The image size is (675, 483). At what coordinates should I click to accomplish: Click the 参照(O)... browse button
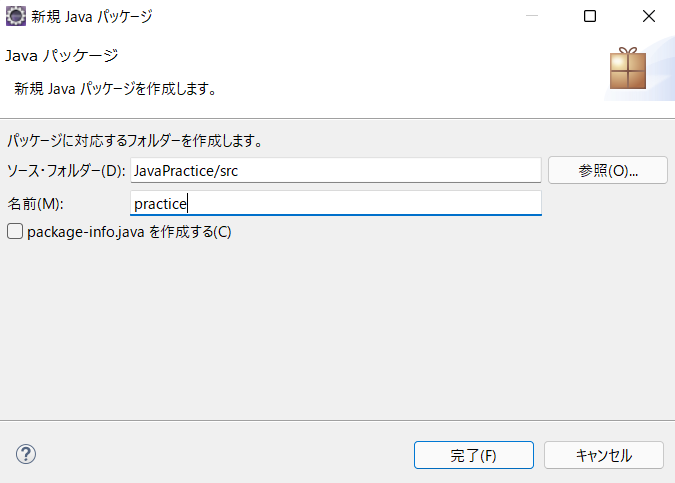(x=607, y=170)
